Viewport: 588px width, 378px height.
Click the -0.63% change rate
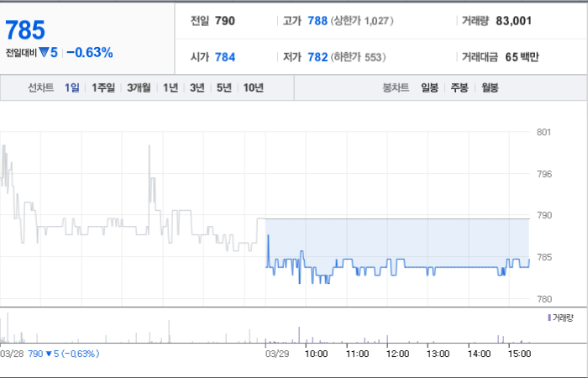coord(90,52)
